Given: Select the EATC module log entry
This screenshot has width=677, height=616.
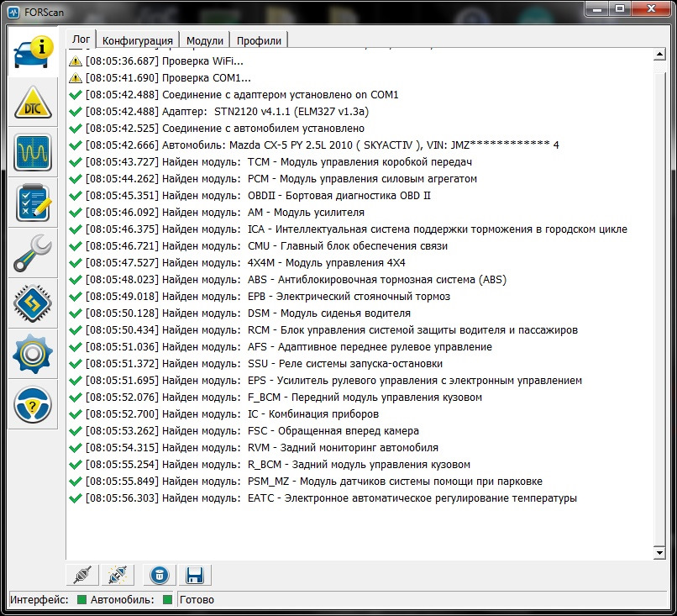Looking at the screenshot, I should [x=323, y=498].
